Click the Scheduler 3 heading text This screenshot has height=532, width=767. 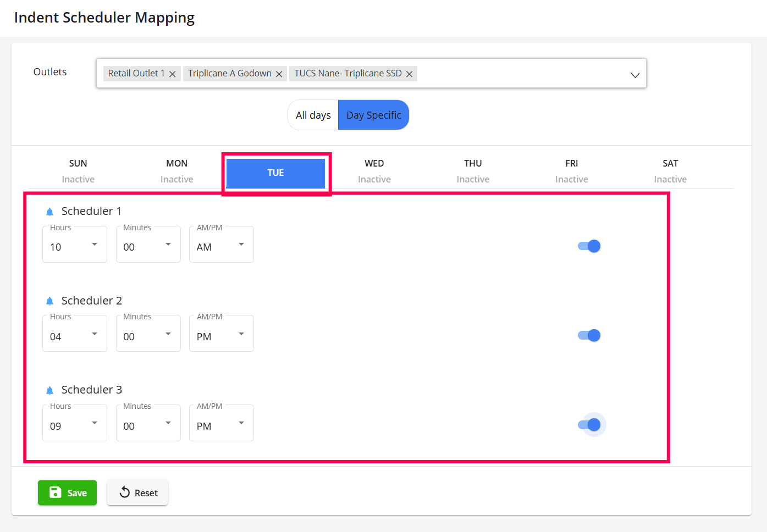92,390
